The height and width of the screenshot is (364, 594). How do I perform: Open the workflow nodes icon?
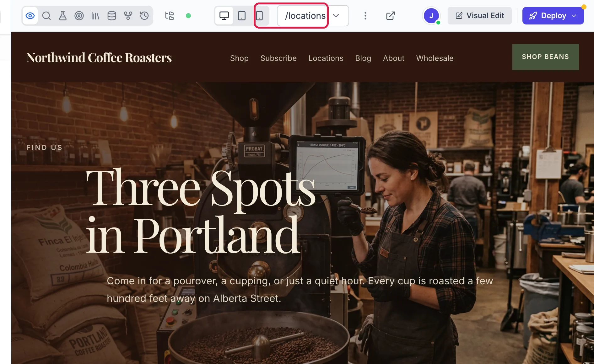pos(128,16)
